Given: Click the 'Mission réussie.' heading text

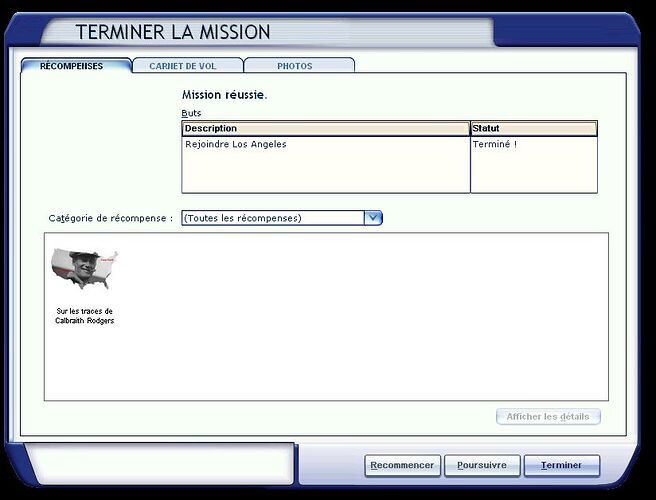Looking at the screenshot, I should (225, 95).
